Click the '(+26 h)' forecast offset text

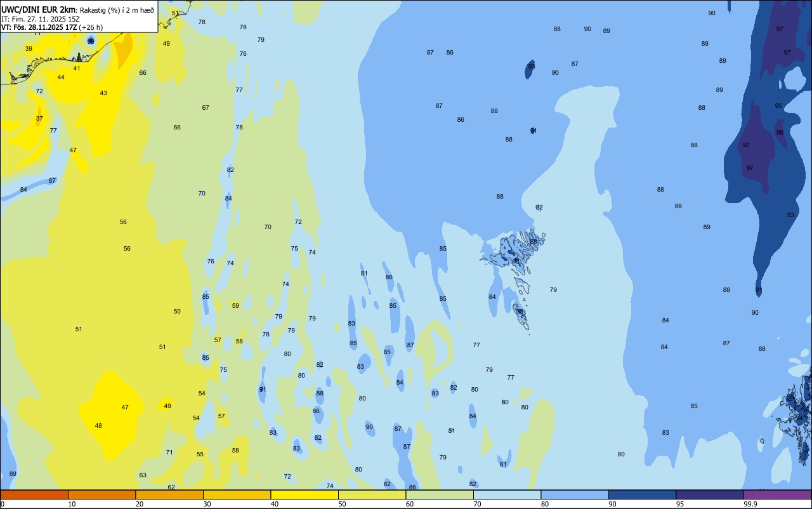(91, 27)
